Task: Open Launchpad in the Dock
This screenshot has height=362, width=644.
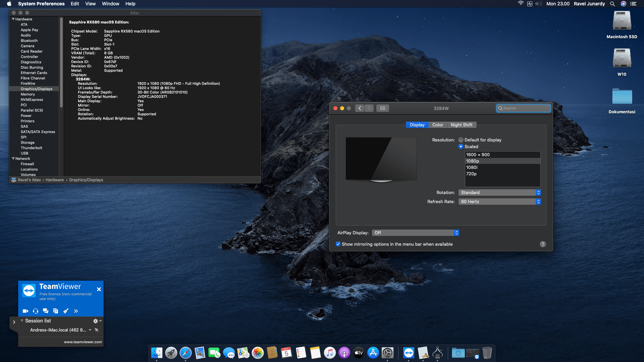Action: 171,353
